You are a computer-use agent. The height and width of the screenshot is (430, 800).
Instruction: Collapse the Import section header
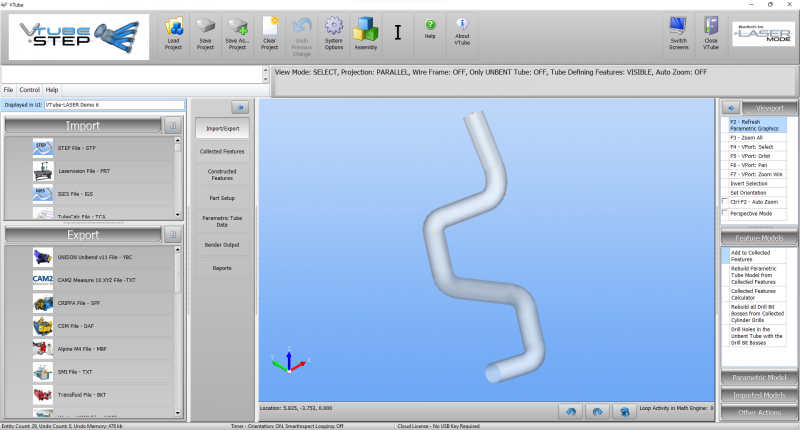[x=83, y=125]
